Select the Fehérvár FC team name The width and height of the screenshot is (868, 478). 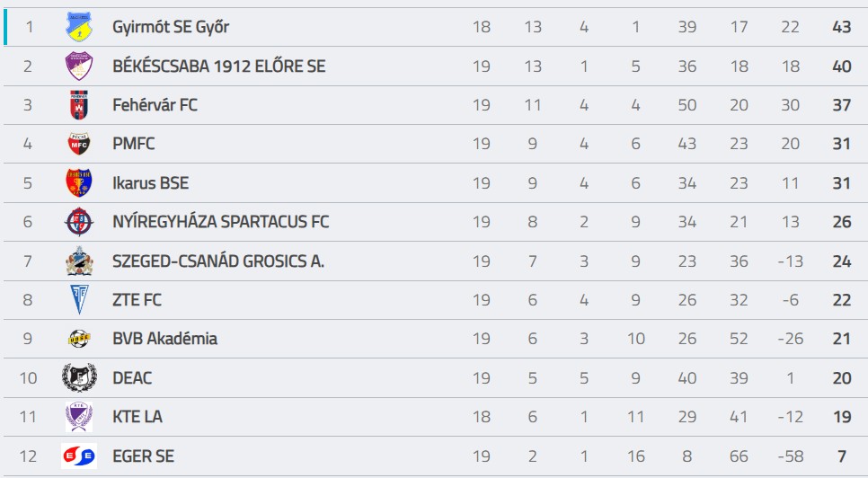[155, 105]
